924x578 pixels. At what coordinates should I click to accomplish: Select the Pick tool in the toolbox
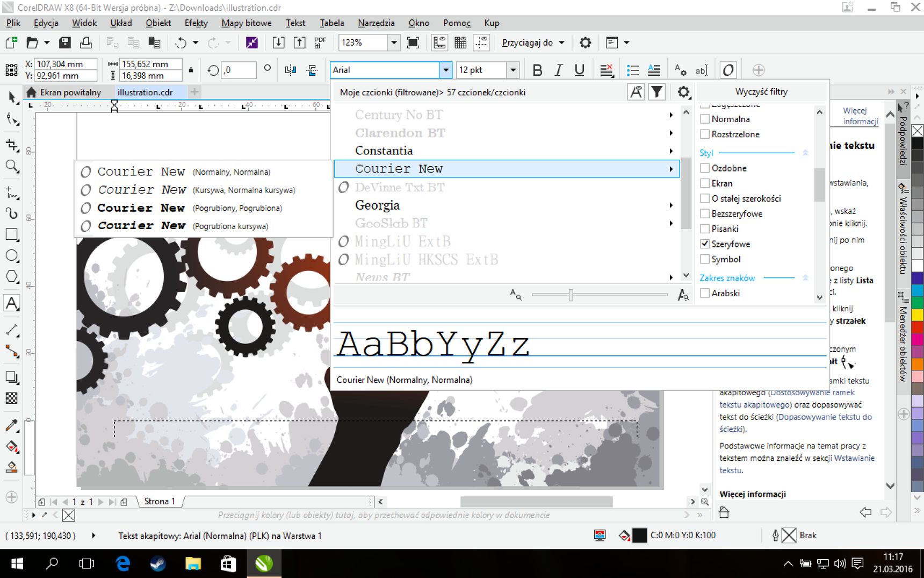coord(12,97)
